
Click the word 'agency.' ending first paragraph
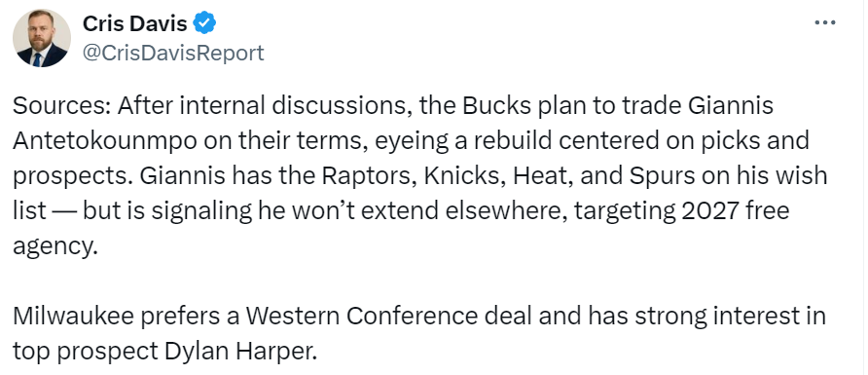pyautogui.click(x=54, y=247)
